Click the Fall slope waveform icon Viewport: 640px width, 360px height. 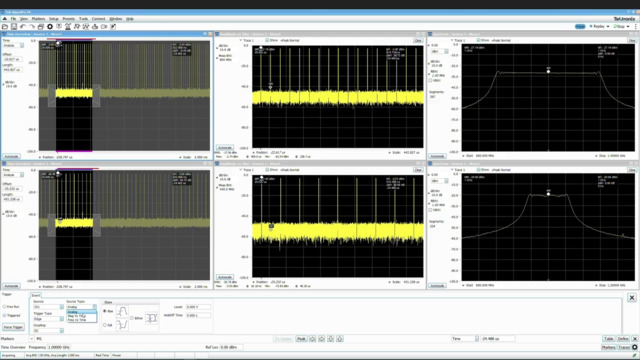122,325
